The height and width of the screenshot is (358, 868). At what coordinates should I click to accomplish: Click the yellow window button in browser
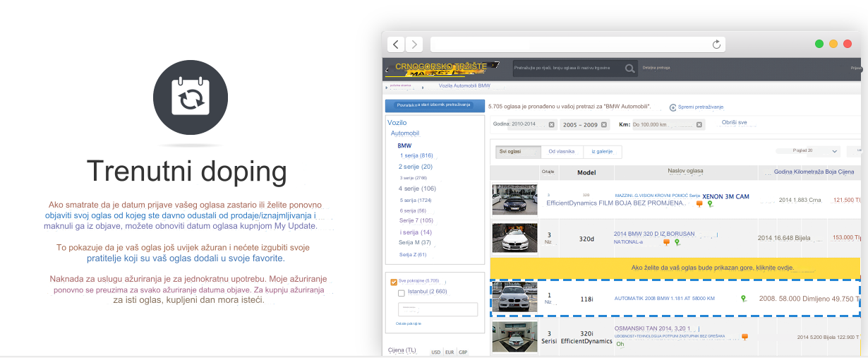(x=833, y=44)
